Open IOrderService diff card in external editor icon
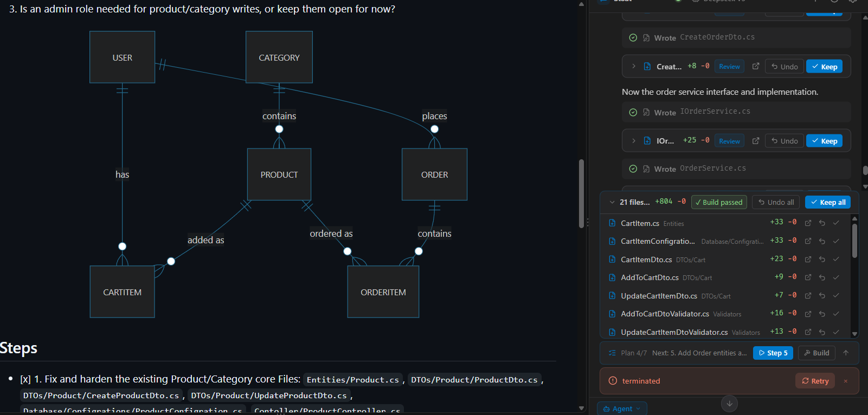The image size is (868, 415). point(756,140)
